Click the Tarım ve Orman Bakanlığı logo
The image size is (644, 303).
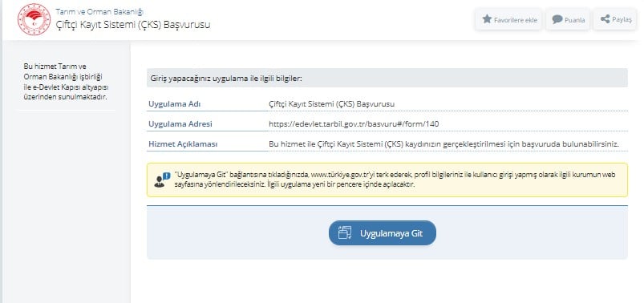(x=34, y=19)
